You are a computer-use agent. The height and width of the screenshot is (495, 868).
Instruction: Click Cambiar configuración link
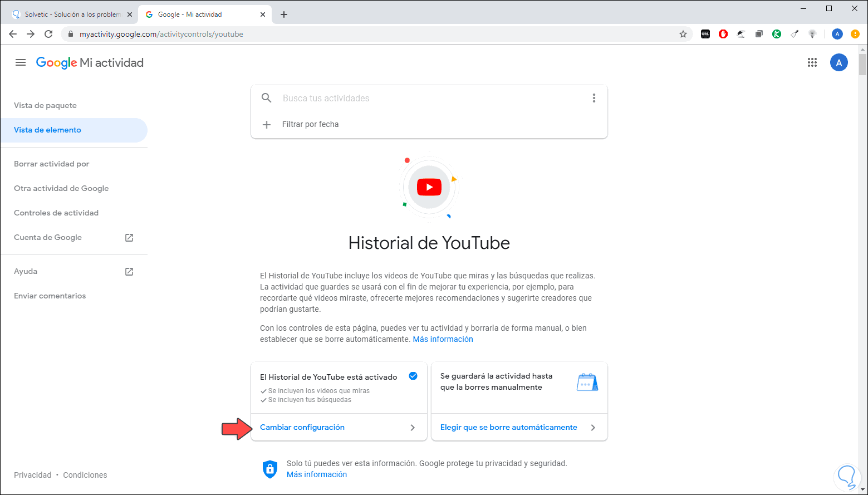pyautogui.click(x=302, y=427)
